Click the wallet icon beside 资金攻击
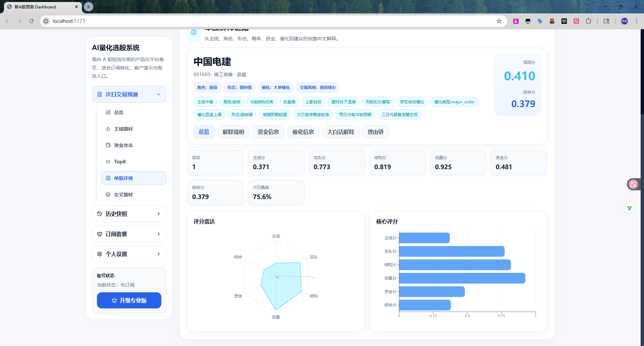The height and width of the screenshot is (346, 644). 108,145
